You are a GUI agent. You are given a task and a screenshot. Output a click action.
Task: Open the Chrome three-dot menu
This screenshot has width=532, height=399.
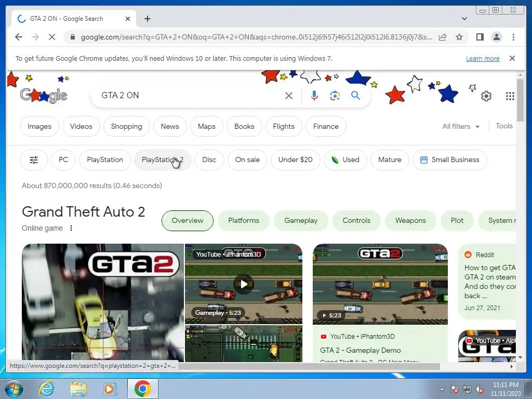click(x=513, y=37)
